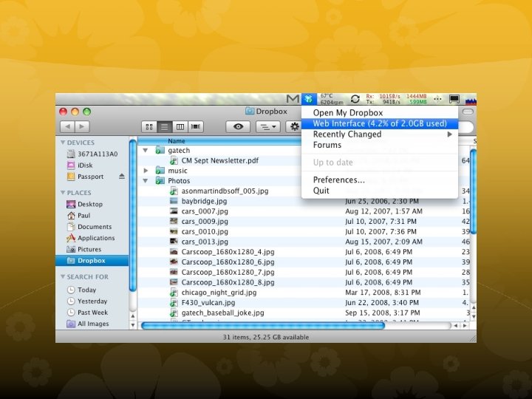Open the Recently Changed submenu
The height and width of the screenshot is (399, 532).
point(380,134)
